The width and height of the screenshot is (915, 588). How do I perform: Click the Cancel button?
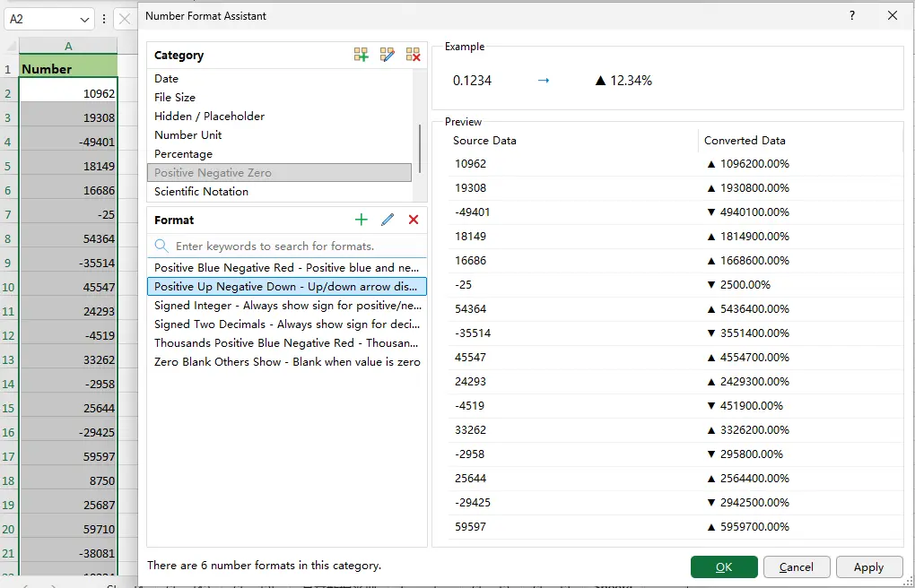click(x=796, y=567)
